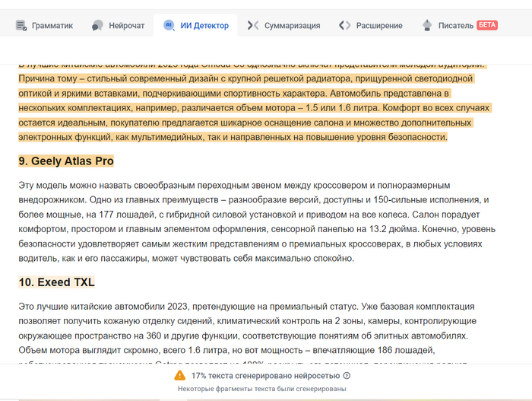Click the highlighted line starting нескольких комплектациях
Viewport: 532px width, 401px height.
[254, 108]
